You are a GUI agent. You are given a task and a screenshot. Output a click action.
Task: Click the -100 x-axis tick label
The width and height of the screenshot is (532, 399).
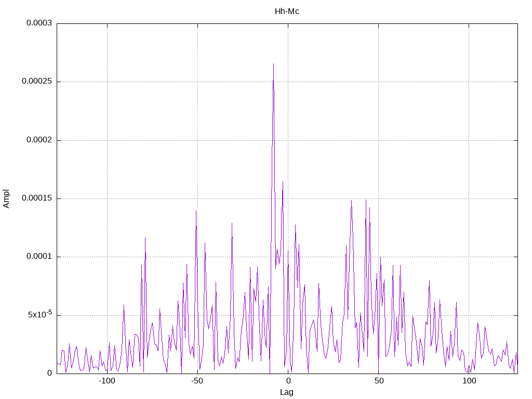[x=107, y=381]
